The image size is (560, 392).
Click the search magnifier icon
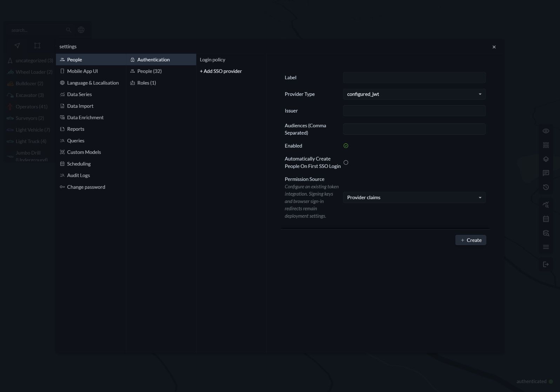coord(69,30)
